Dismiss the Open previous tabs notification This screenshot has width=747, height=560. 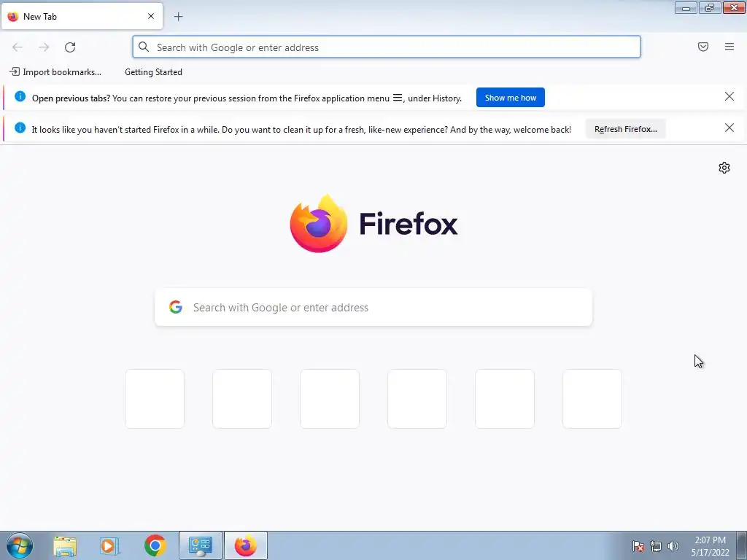coord(729,97)
